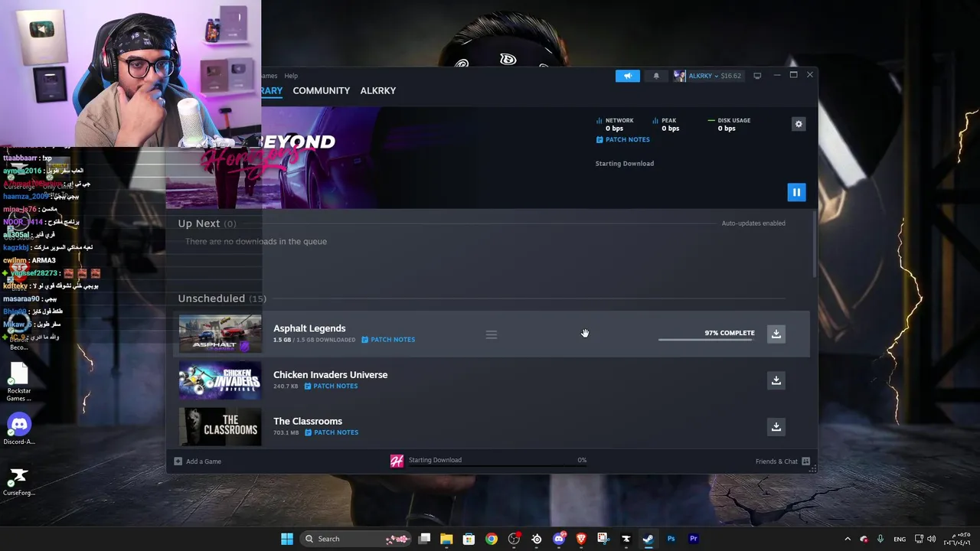Click the Add a Game button

click(198, 461)
